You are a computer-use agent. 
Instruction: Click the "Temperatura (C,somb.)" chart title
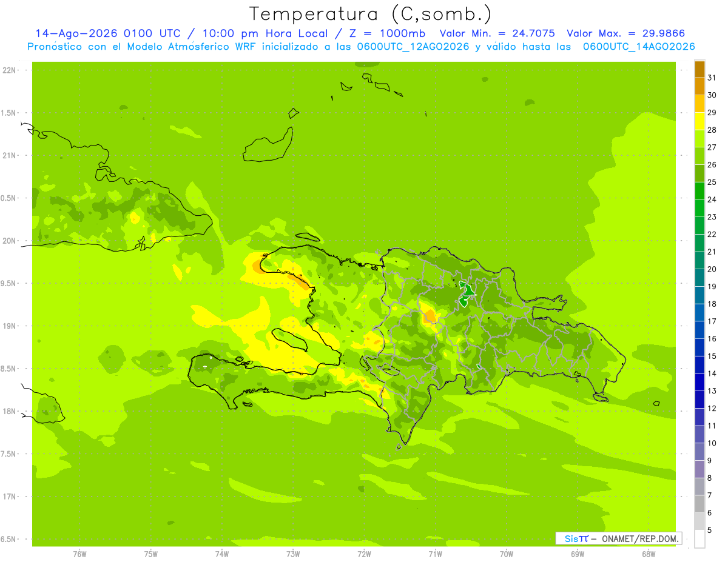(x=370, y=14)
